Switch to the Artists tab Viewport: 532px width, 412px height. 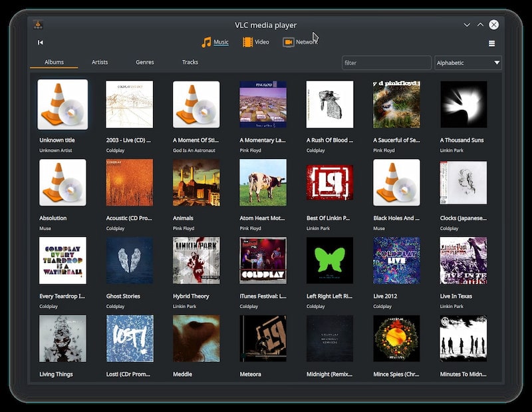point(99,62)
